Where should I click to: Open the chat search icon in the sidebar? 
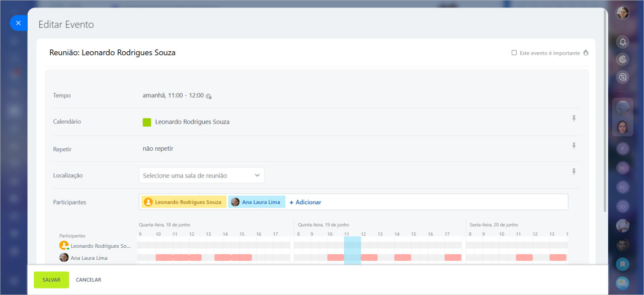pos(623,77)
